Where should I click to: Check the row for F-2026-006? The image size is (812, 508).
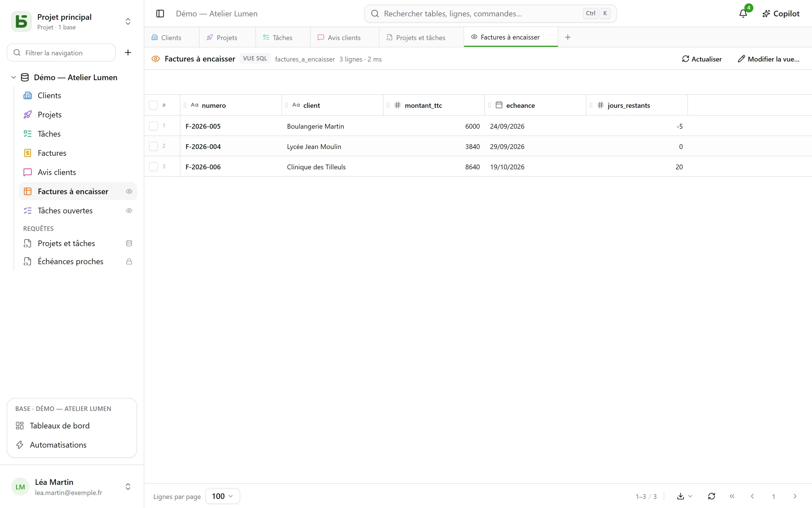point(153,167)
